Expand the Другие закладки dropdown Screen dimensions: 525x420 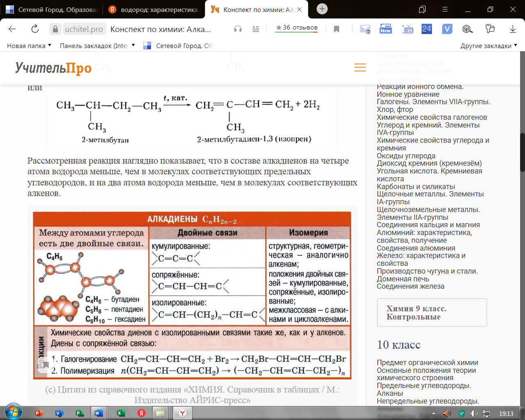[488, 46]
